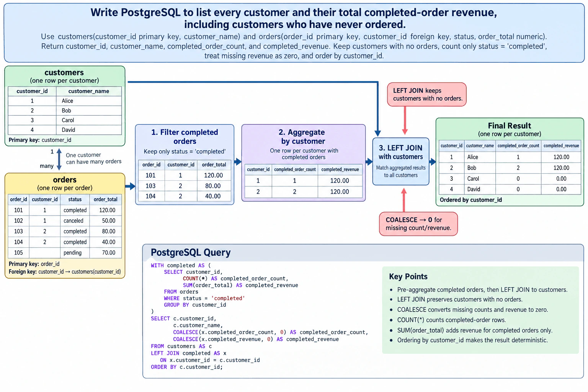Select "Carol" in the Final Result table
The image size is (588, 392).
[x=473, y=179]
